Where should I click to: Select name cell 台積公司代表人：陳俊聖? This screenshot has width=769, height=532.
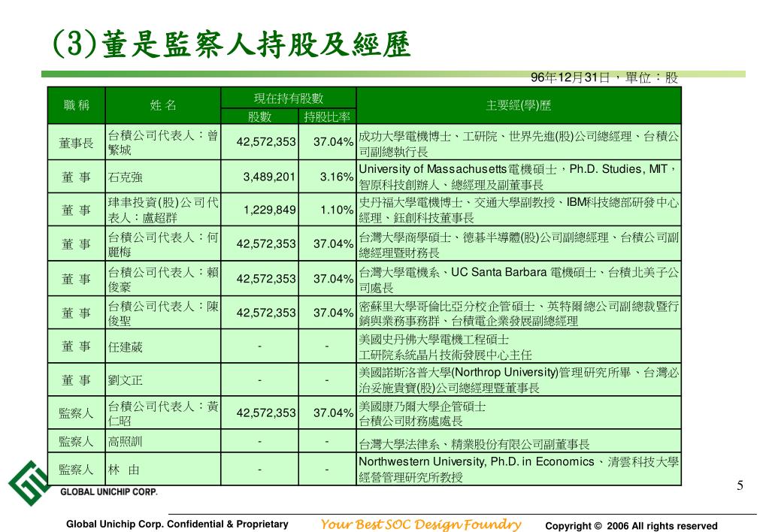pos(163,313)
